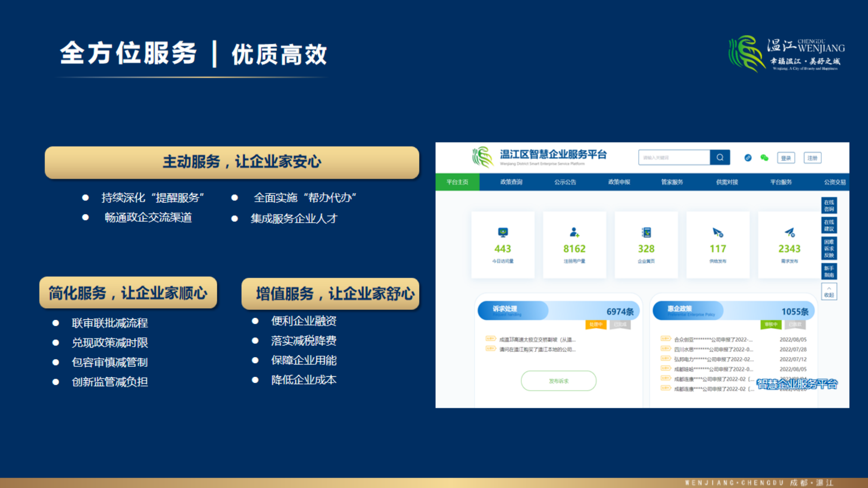Select the 平台主页 home tab
The image size is (868, 488).
pyautogui.click(x=457, y=182)
